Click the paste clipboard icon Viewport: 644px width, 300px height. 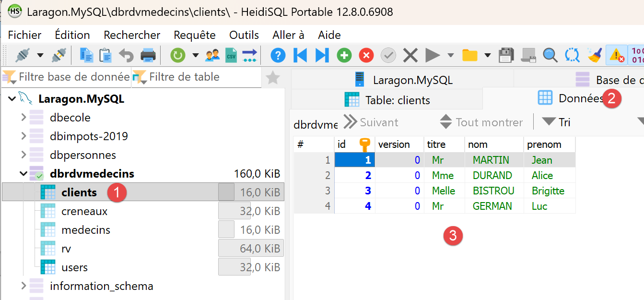[x=105, y=55]
